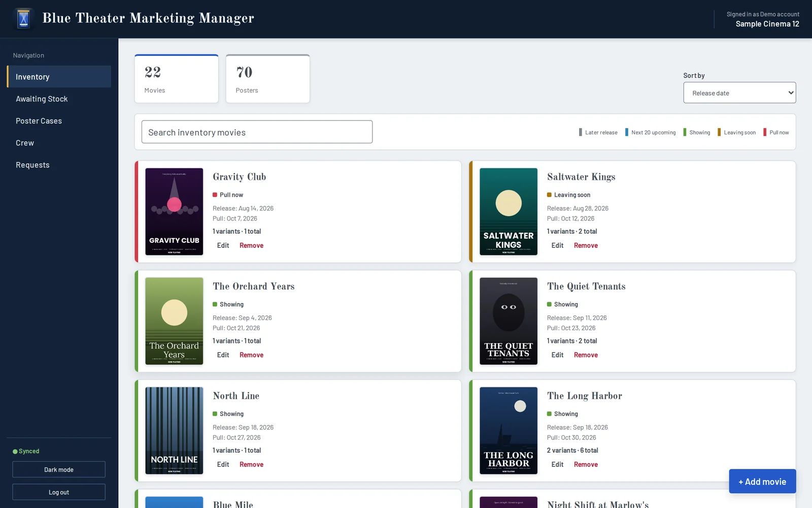
Task: Click the Blue Theater hourglass logo icon
Action: (23, 19)
